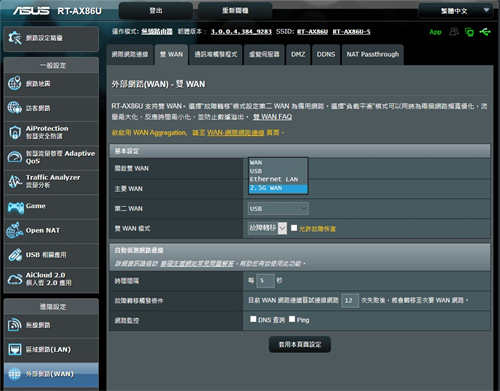Screen dimensions: 500x391
Task: Open Guest Network sidebar icon
Action: click(x=15, y=108)
